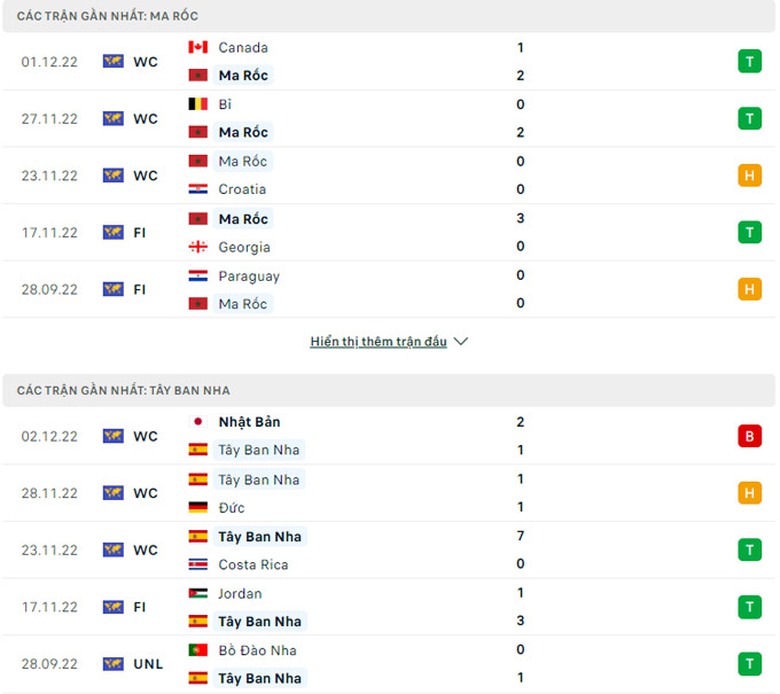The image size is (780, 694).
Task: Click the Portugal flag beside Bồ Đào Nha
Action: point(198,650)
